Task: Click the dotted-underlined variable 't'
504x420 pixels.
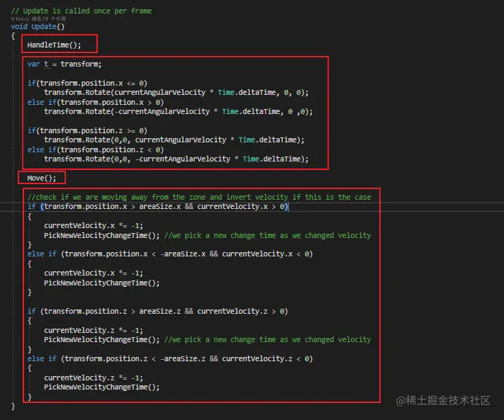Action: pos(46,64)
